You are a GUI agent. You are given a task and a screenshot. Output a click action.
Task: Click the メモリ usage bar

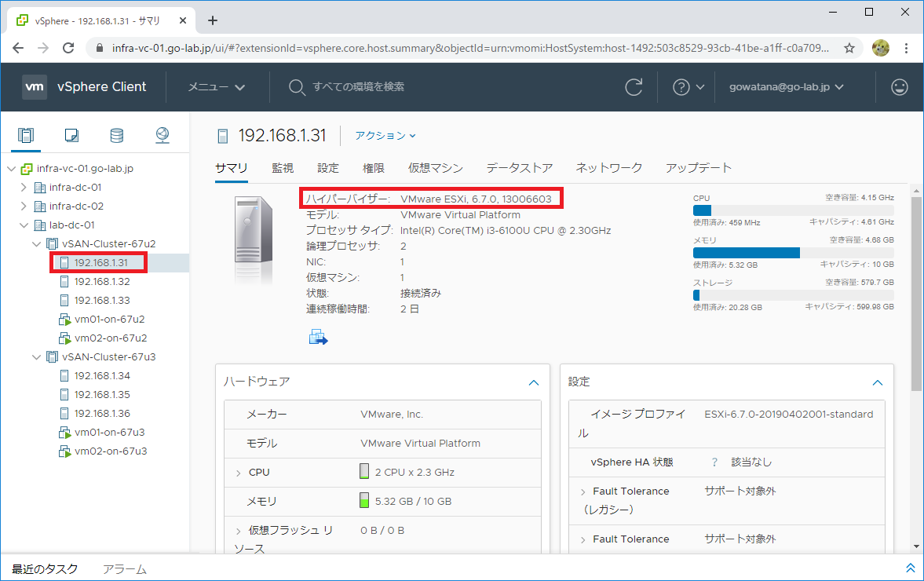pyautogui.click(x=793, y=253)
